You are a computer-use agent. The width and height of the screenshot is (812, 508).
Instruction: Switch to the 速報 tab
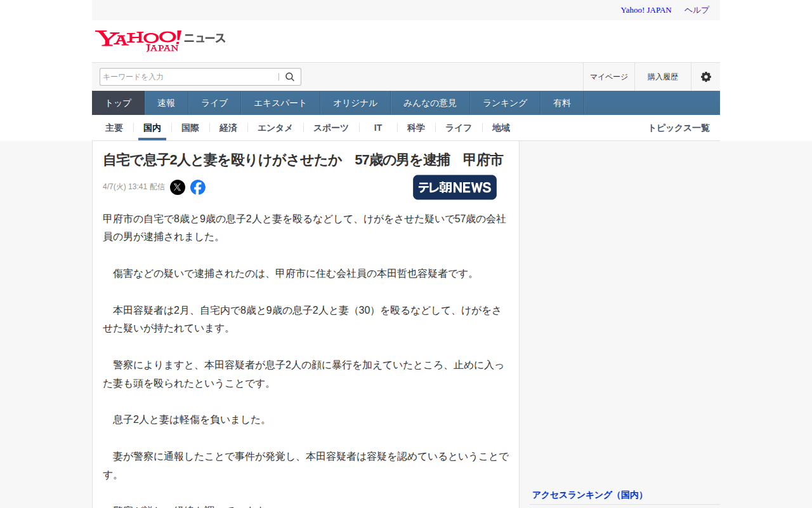point(166,103)
